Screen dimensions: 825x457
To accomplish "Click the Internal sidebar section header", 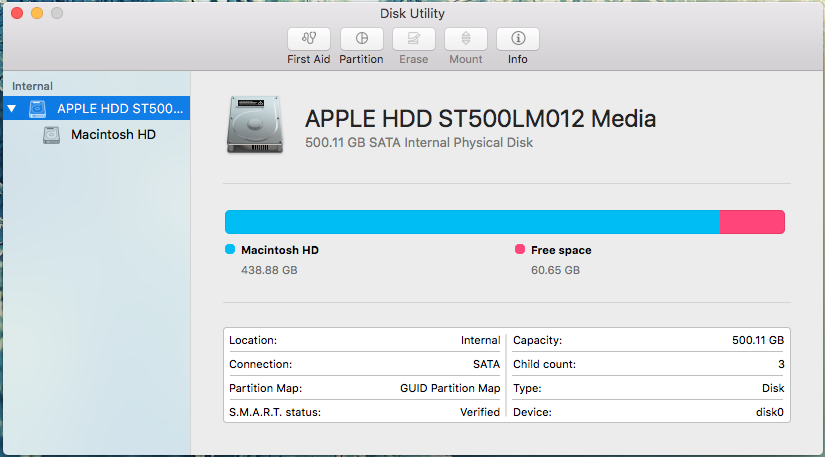I will [x=32, y=86].
